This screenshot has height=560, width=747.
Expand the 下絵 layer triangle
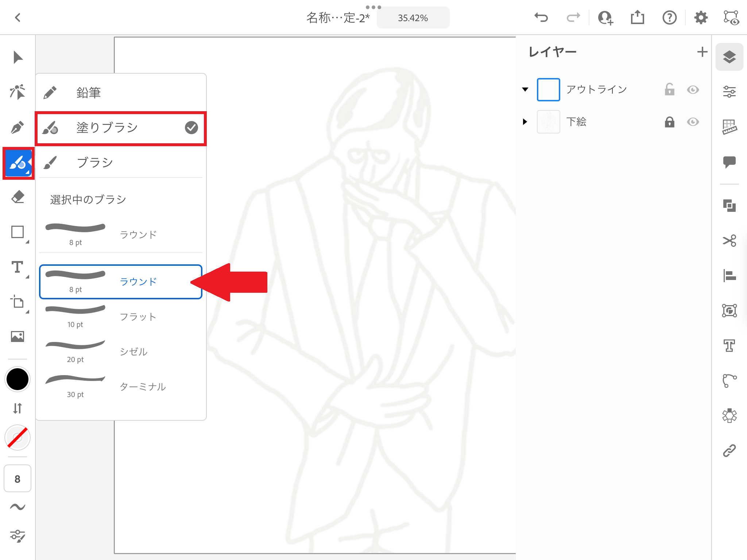525,122
